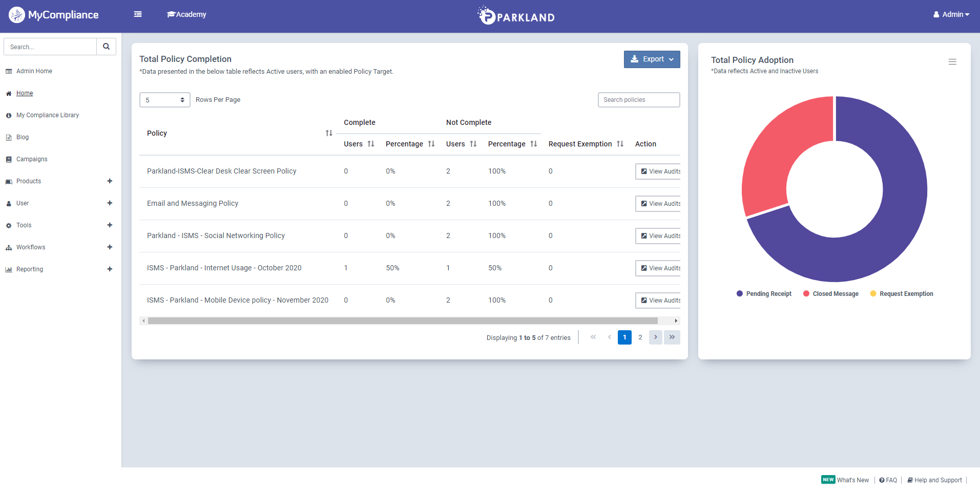The height and width of the screenshot is (492, 980).
Task: Toggle Request Exemption legend series
Action: click(x=902, y=294)
